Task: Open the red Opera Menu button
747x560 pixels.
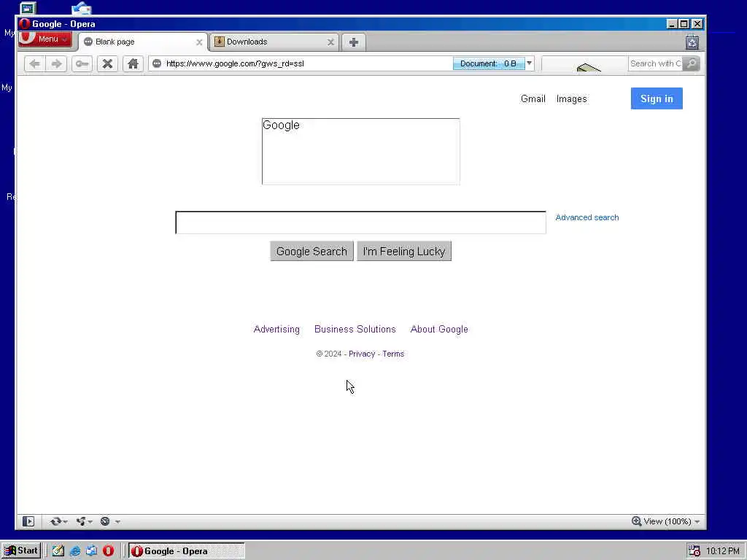Action: (44, 39)
